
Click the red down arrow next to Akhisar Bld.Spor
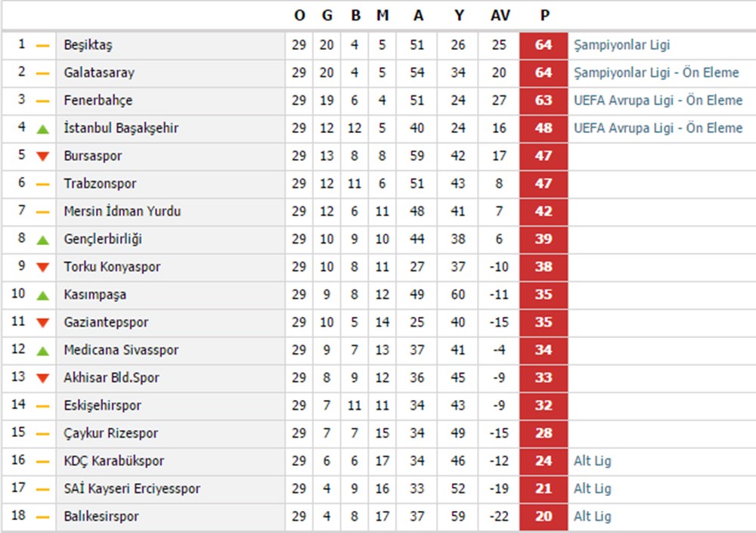coord(43,378)
